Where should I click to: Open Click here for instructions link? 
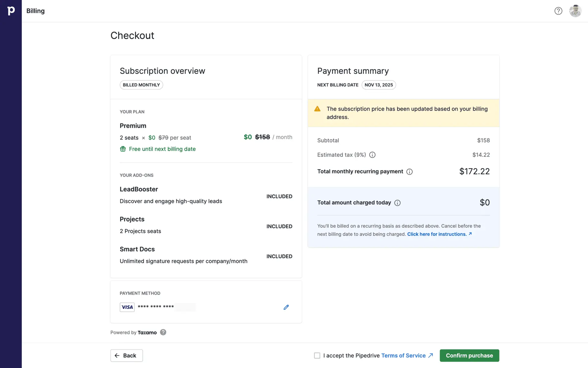(437, 234)
